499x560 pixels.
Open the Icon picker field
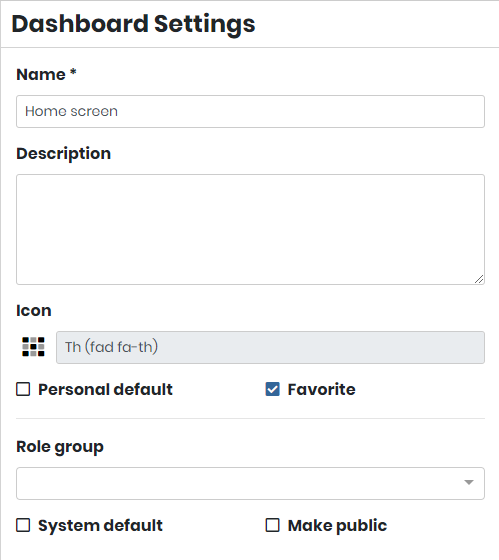point(270,348)
